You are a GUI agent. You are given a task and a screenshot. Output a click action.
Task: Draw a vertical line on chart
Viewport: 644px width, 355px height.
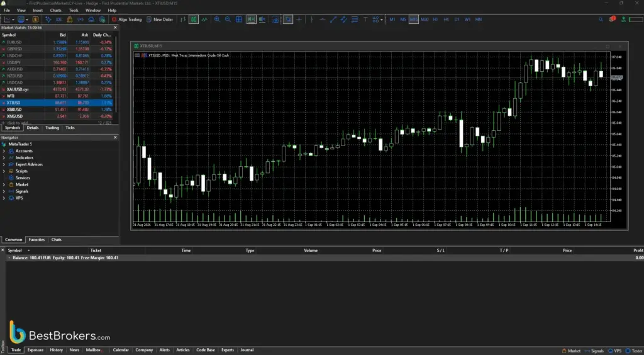[x=312, y=20]
